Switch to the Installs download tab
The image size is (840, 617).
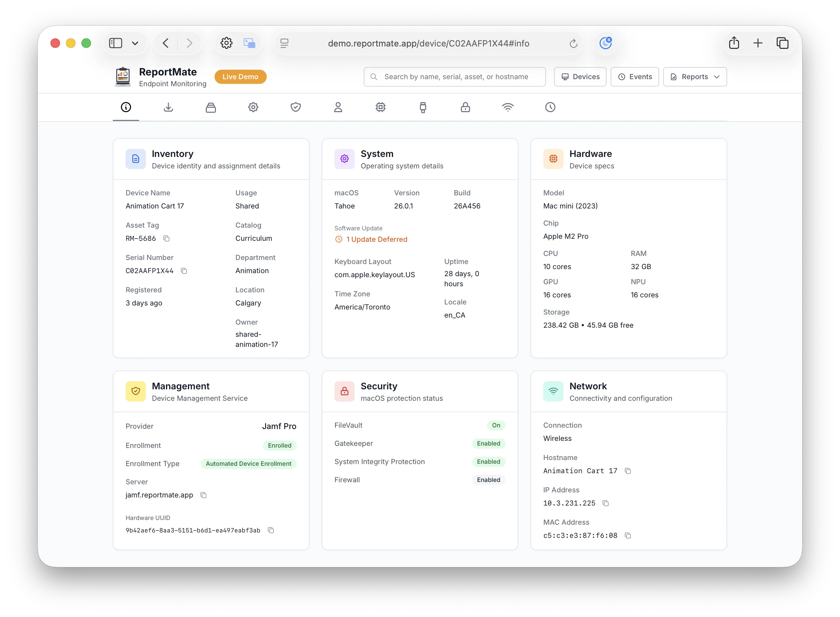(x=168, y=107)
